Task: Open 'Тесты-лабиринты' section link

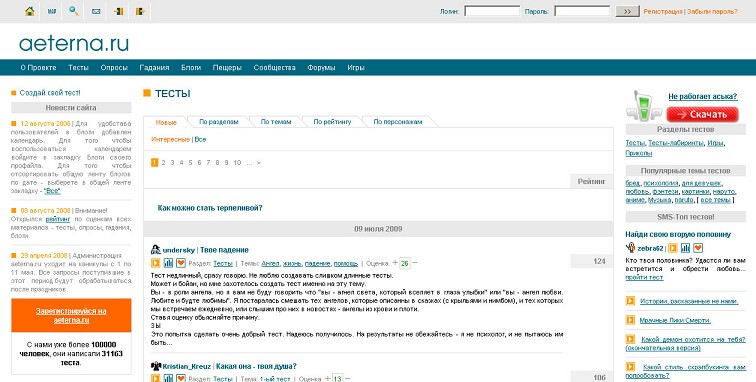Action: pos(675,143)
